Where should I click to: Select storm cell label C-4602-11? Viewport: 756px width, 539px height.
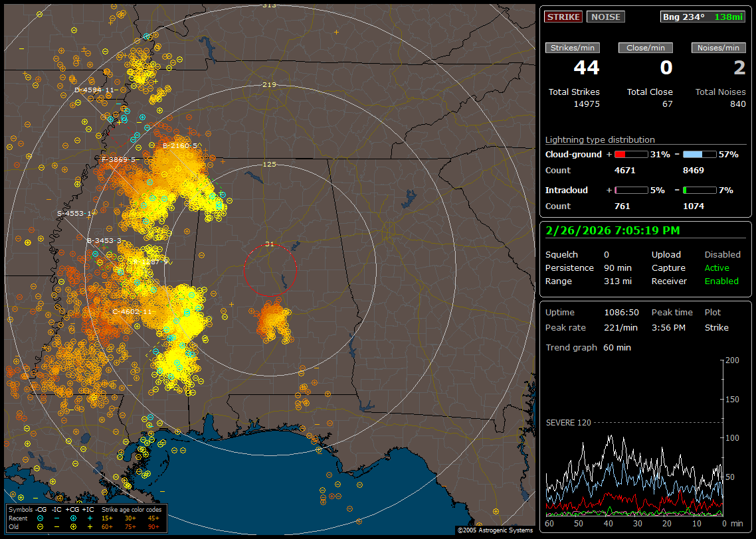132,311
